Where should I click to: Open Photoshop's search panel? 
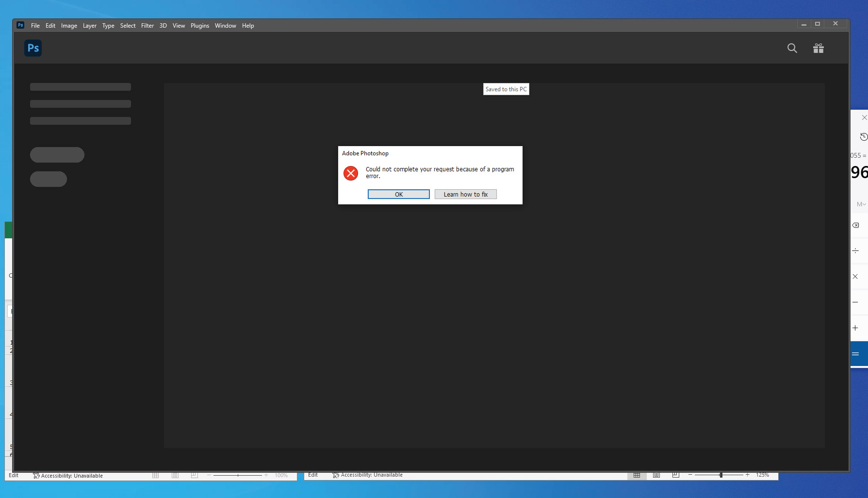tap(792, 48)
